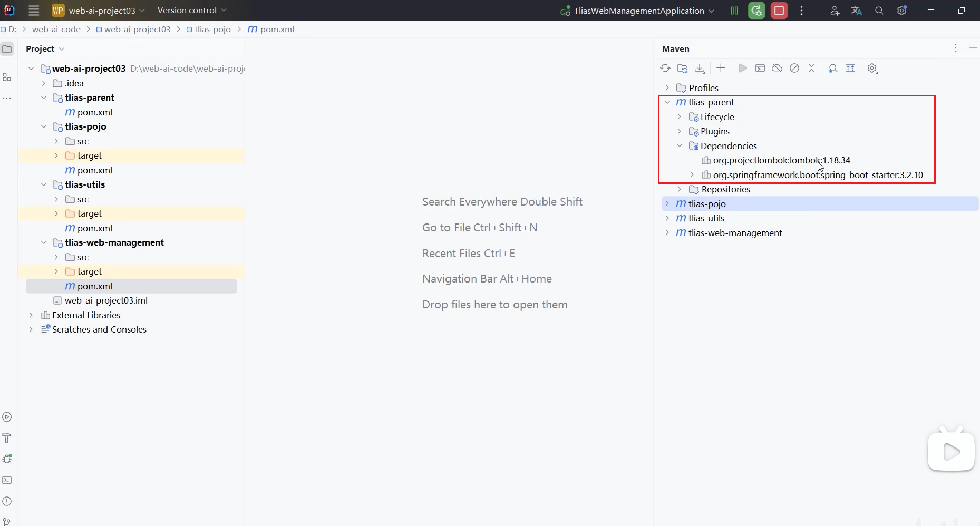Open the Git tool window icon
This screenshot has width=980, height=526.
[7, 521]
